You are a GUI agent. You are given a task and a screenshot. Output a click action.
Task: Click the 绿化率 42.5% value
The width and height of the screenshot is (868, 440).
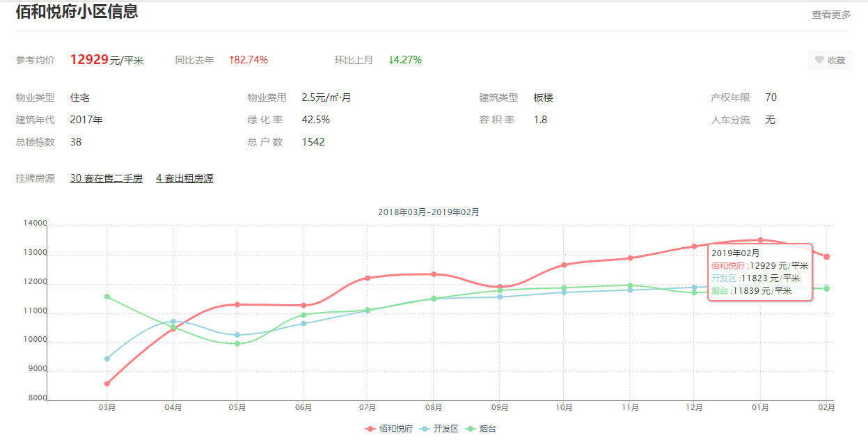315,120
